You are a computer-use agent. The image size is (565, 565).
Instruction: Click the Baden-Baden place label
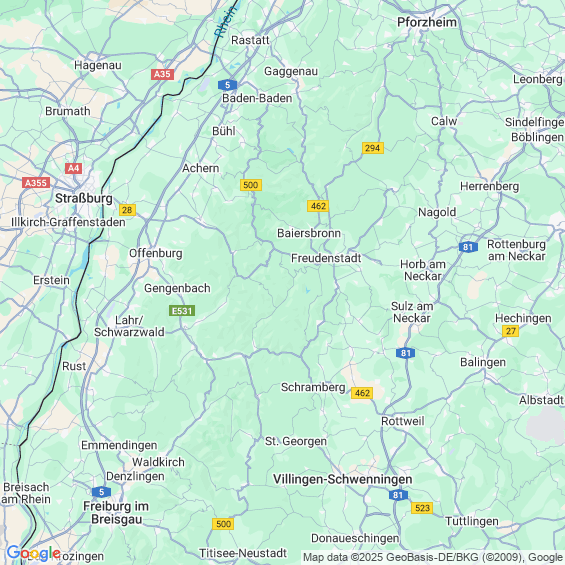pos(257,98)
